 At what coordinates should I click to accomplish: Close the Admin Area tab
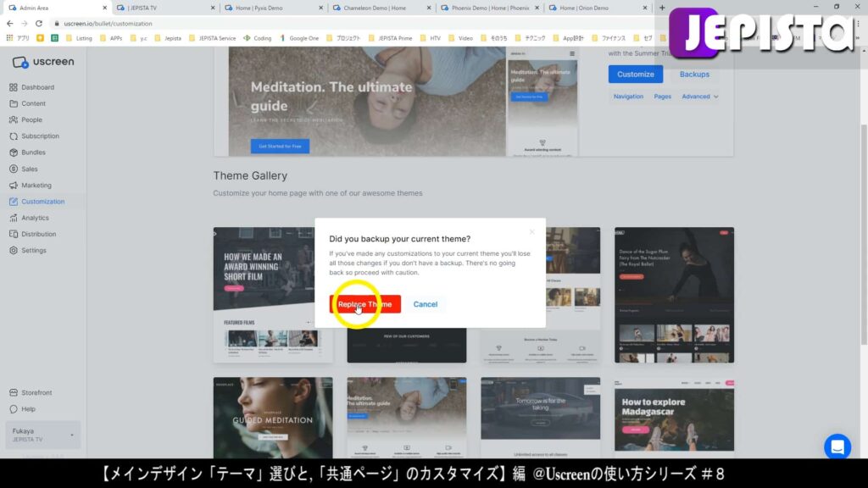104,8
